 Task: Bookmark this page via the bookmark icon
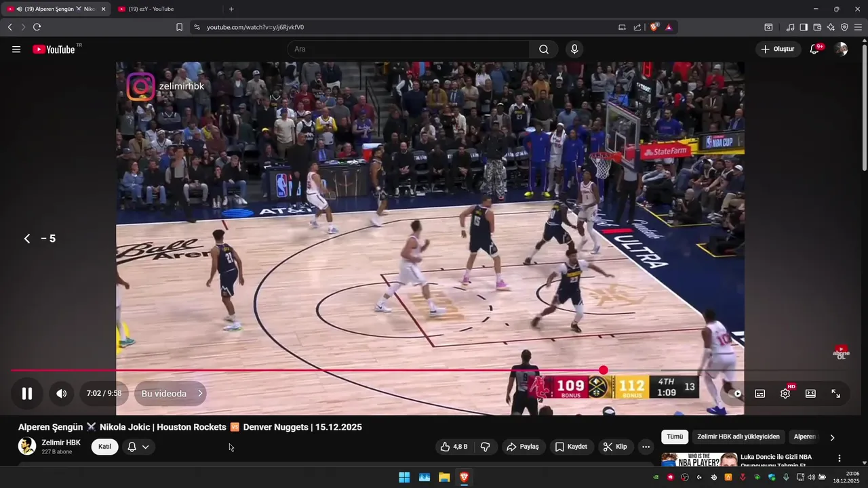(x=179, y=27)
